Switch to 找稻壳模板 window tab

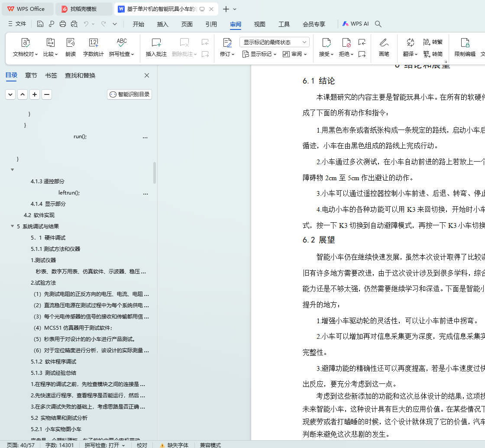[x=84, y=9]
